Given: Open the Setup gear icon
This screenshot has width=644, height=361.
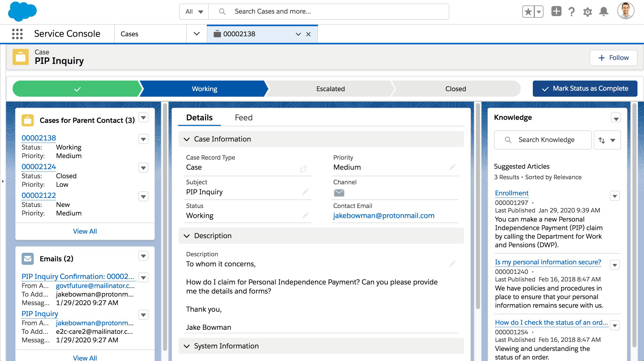Looking at the screenshot, I should pyautogui.click(x=587, y=12).
